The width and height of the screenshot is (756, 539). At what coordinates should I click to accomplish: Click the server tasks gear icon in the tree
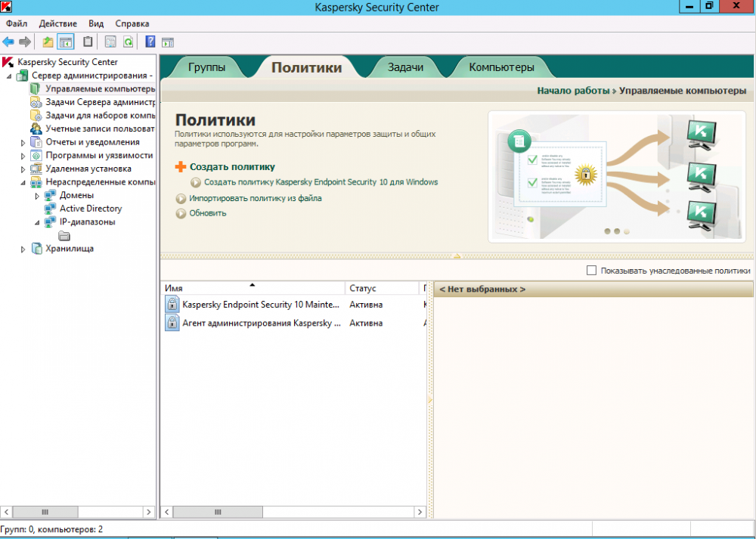click(x=36, y=102)
